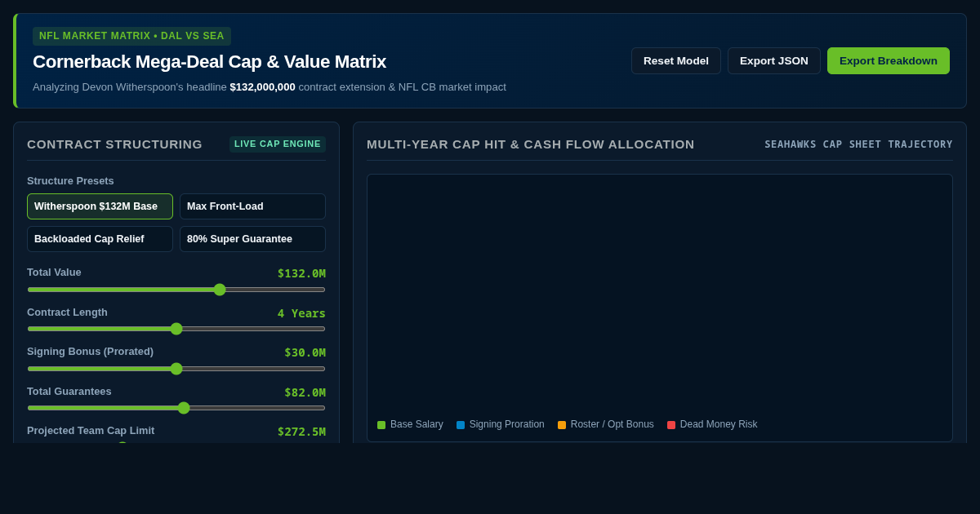Adjust the Contract Length slider
Screen dimensions: 980x514
(176, 329)
